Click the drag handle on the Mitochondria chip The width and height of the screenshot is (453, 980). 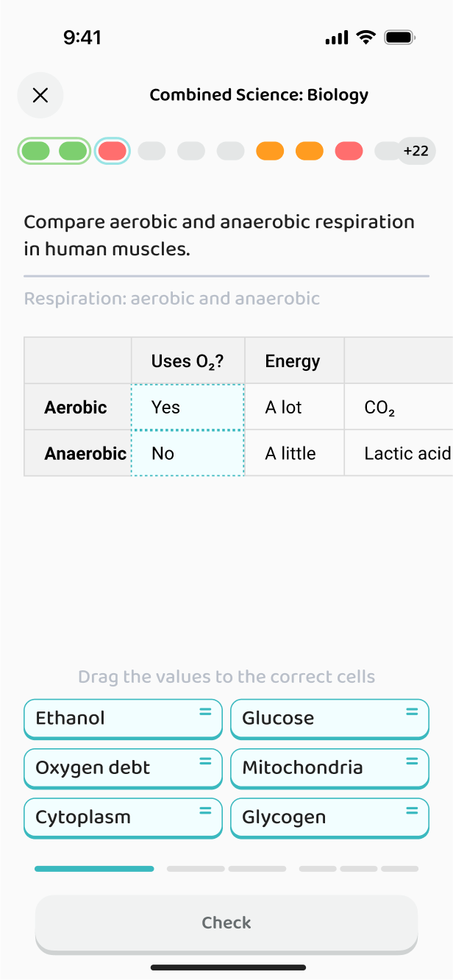click(x=412, y=761)
